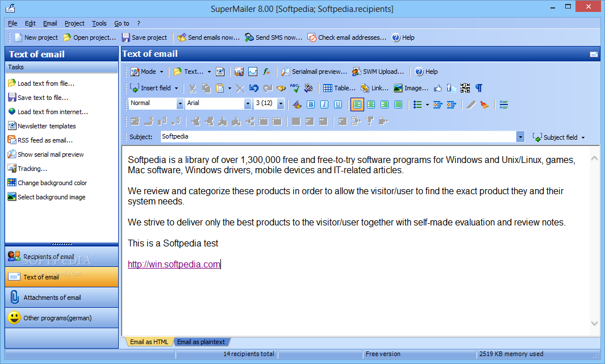The image size is (605, 364).
Task: Click Newsletter templates task
Action: point(41,126)
